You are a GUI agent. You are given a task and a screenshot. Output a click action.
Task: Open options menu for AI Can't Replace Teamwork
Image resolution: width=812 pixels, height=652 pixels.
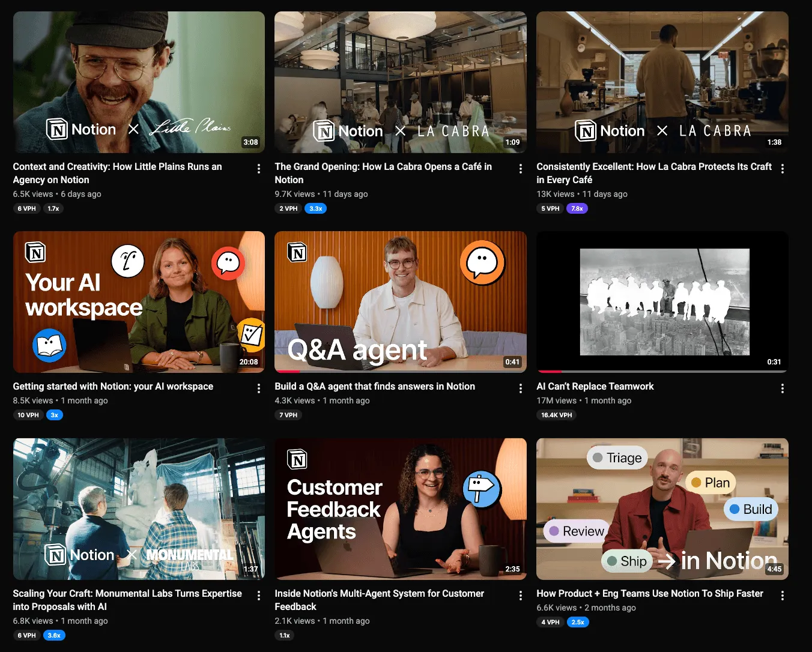pos(783,388)
